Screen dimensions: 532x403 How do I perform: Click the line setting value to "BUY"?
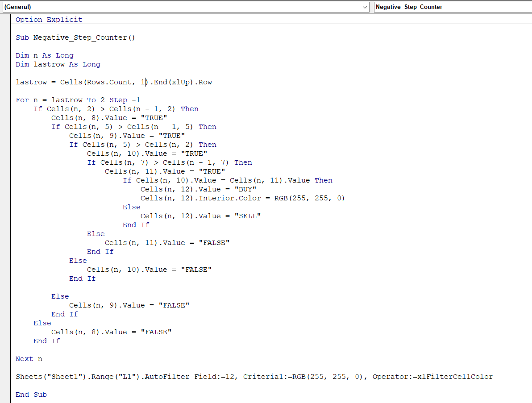tap(198, 189)
